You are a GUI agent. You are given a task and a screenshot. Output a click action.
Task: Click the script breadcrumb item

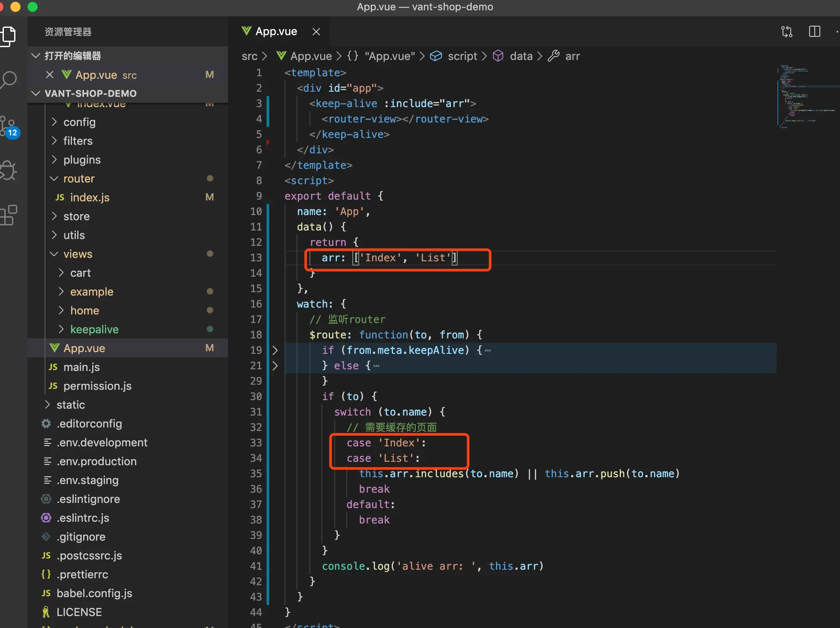(462, 56)
